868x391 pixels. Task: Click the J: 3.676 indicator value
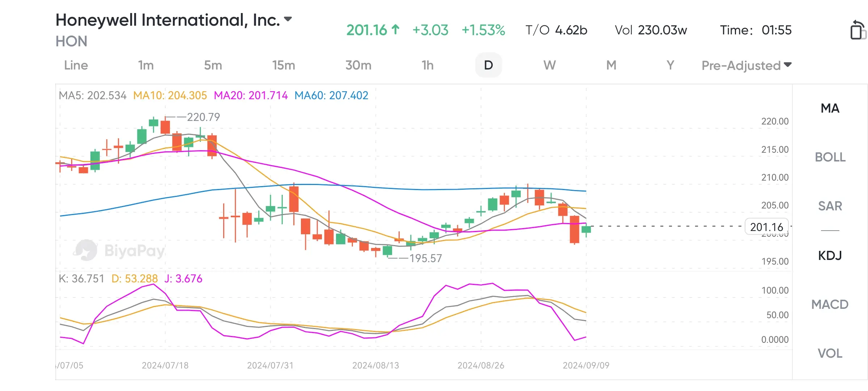coord(183,279)
